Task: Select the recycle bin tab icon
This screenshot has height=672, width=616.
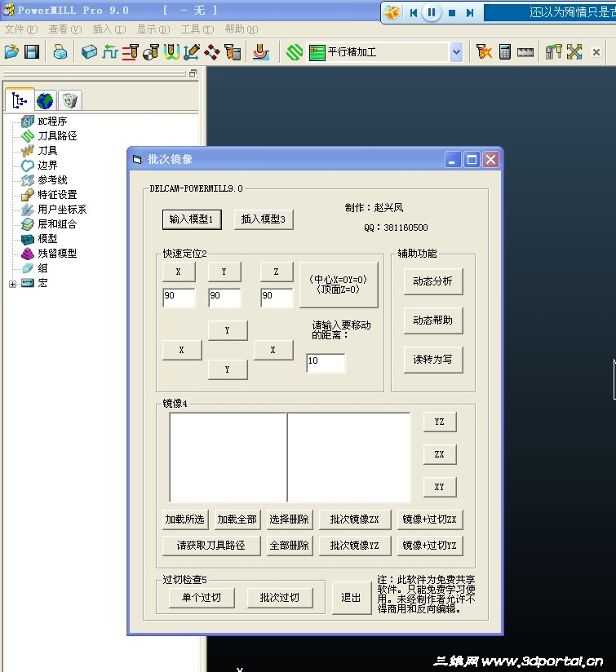Action: point(69,101)
